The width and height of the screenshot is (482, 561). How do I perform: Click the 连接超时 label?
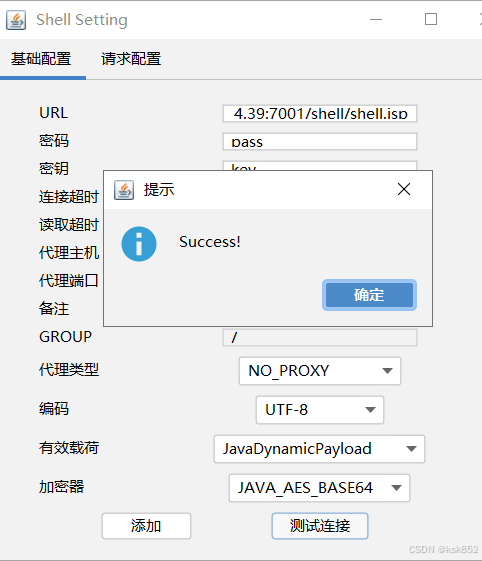[69, 196]
